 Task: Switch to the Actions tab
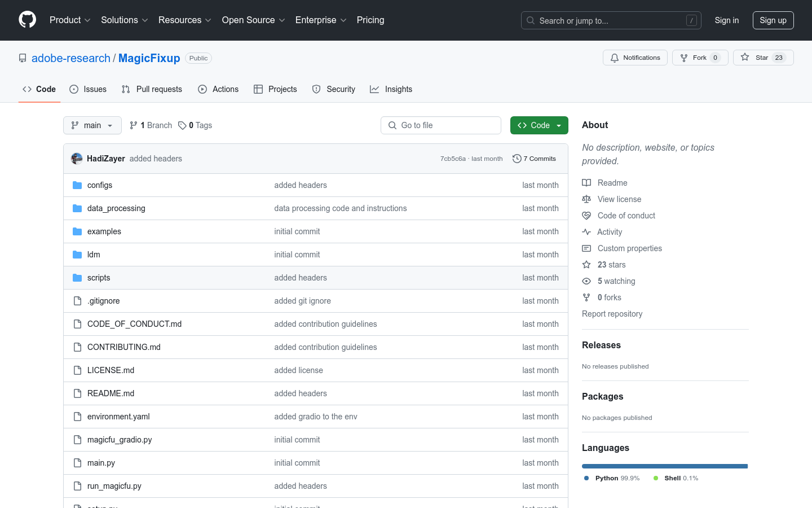coord(218,89)
